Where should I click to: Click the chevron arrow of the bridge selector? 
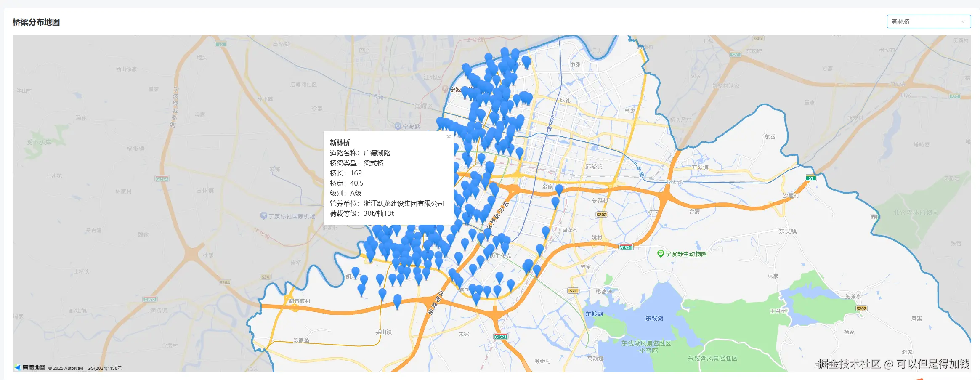(x=963, y=21)
